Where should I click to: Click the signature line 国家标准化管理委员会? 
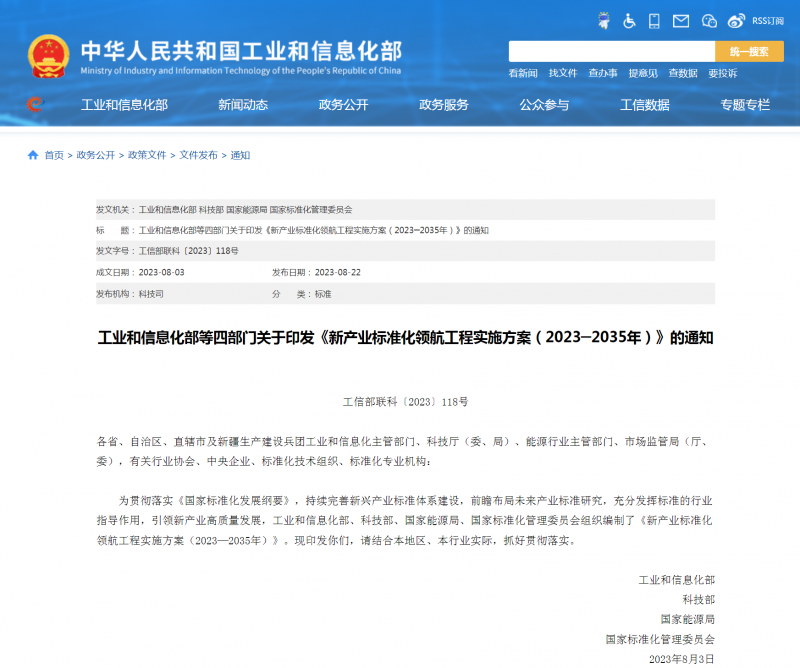click(660, 639)
